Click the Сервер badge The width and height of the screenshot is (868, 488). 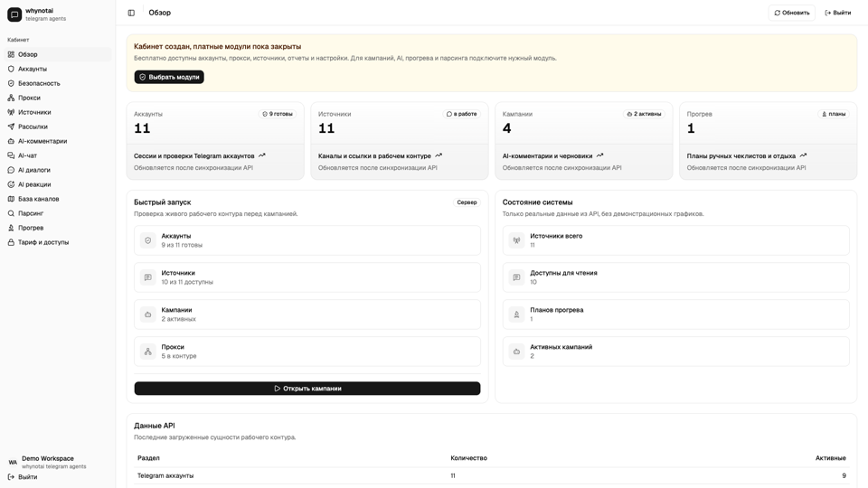click(x=467, y=202)
